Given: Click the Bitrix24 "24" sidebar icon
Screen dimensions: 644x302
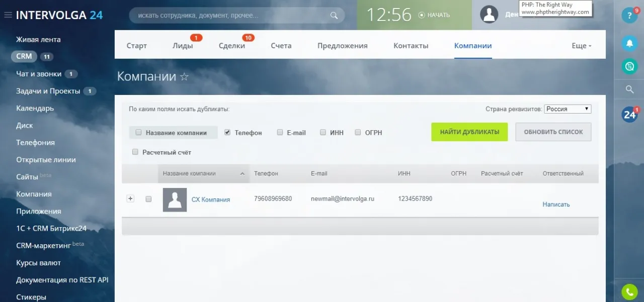Looking at the screenshot, I should pos(628,114).
